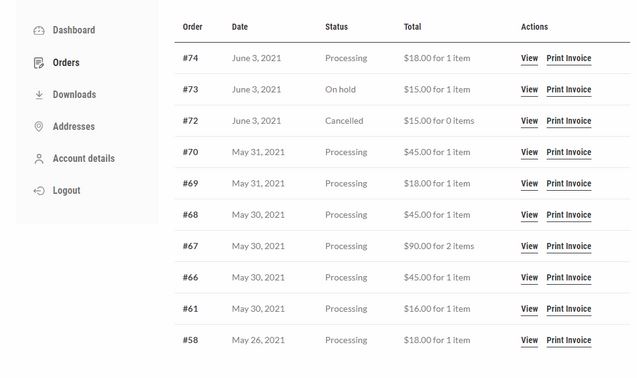Viewport: 637px width, 378px height.
Task: View order #58 from May 26
Action: (x=529, y=340)
